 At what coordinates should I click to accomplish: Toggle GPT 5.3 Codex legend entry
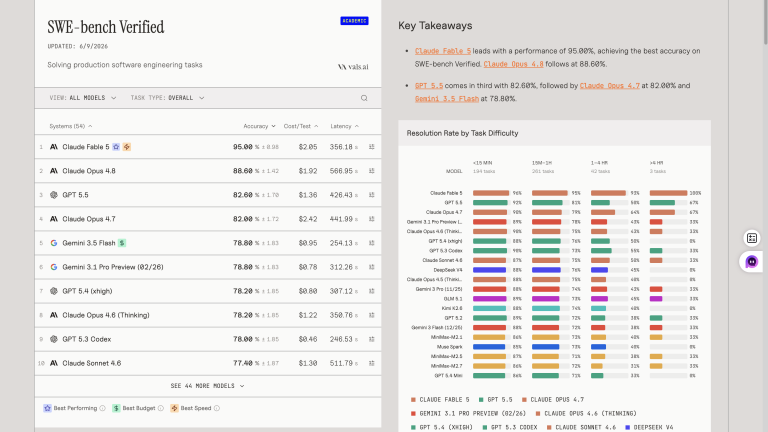pyautogui.click(x=509, y=428)
